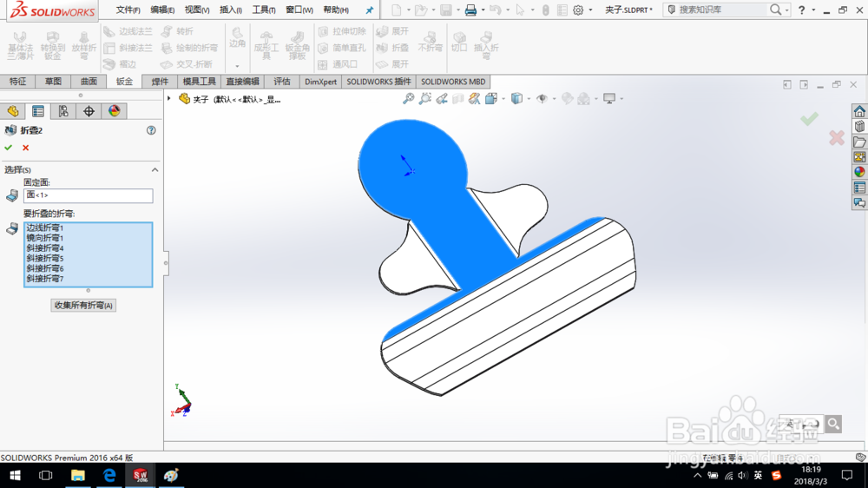
Task: Open the 插入(I) menu
Action: (x=230, y=10)
